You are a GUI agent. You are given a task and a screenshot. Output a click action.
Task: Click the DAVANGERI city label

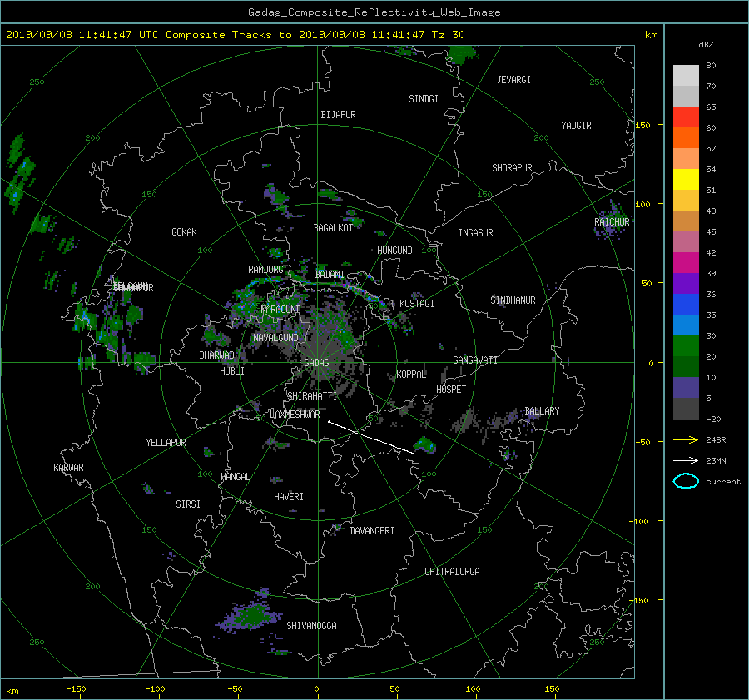[x=372, y=531]
